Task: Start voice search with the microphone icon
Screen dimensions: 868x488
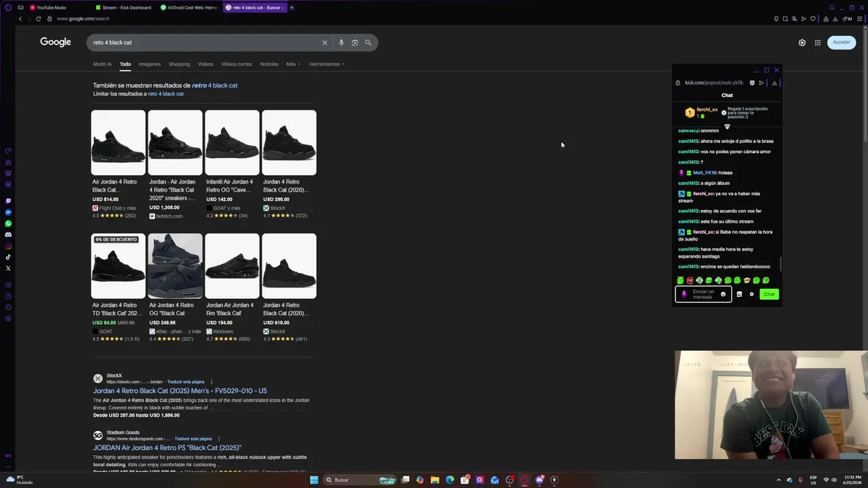Action: pyautogui.click(x=341, y=43)
